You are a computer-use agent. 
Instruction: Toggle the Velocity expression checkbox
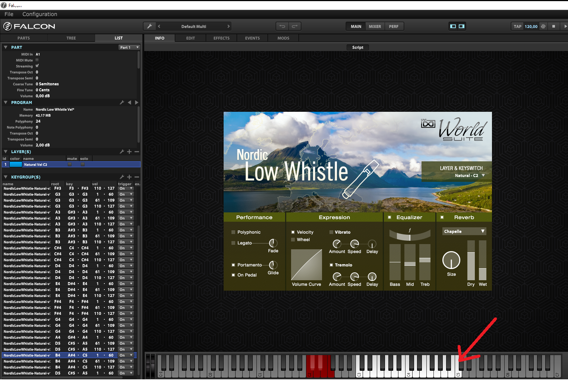coord(293,232)
